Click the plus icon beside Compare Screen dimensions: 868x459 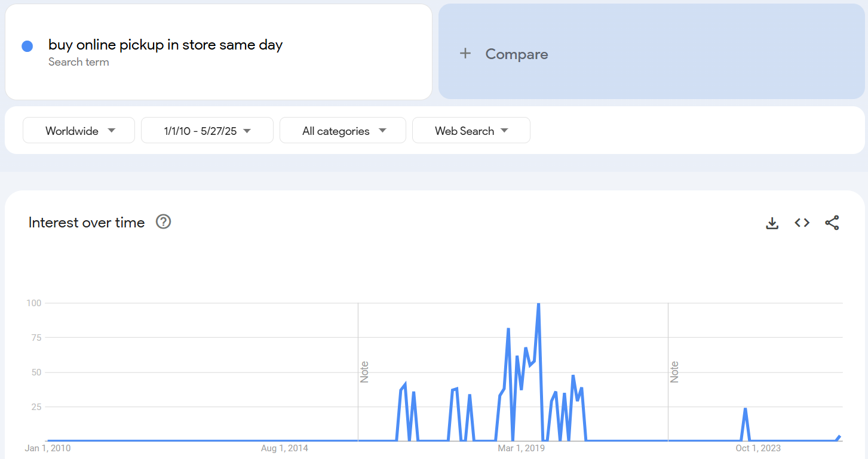(465, 54)
